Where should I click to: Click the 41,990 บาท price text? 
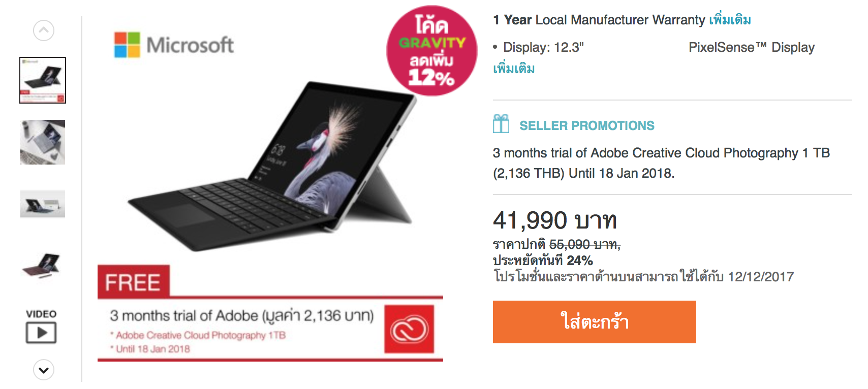pyautogui.click(x=555, y=220)
